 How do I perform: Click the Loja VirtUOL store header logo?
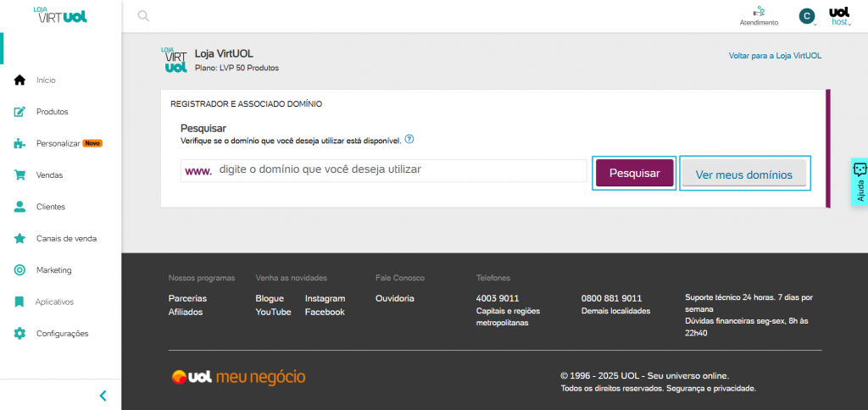pos(175,60)
